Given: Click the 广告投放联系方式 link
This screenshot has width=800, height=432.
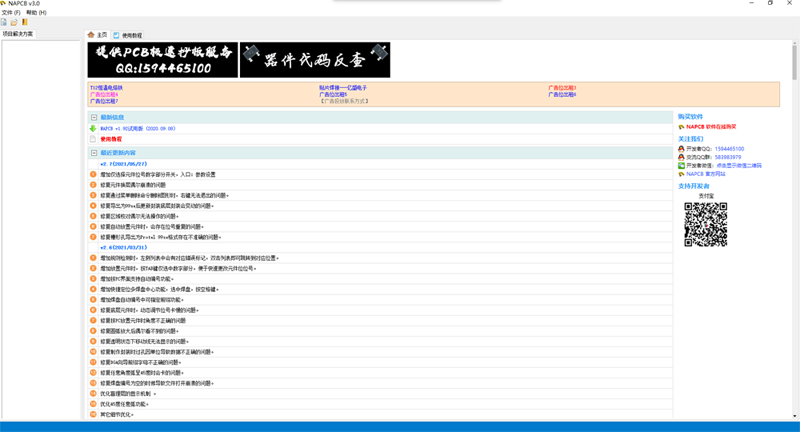Looking at the screenshot, I should tap(344, 101).
